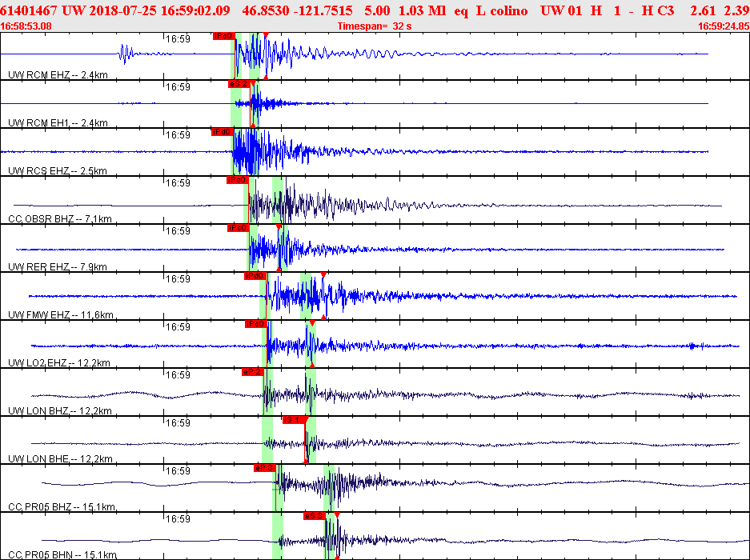The image size is (750, 560).
Task: Select the eS 3 pick flag on PR05 BHN
Action: click(x=315, y=516)
